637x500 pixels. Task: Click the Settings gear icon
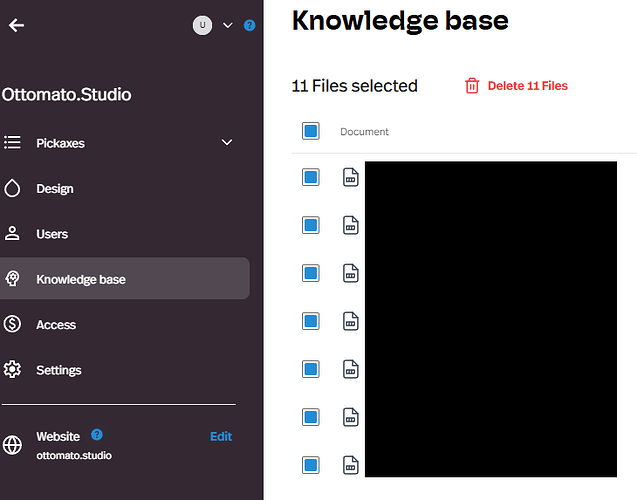pyautogui.click(x=13, y=370)
